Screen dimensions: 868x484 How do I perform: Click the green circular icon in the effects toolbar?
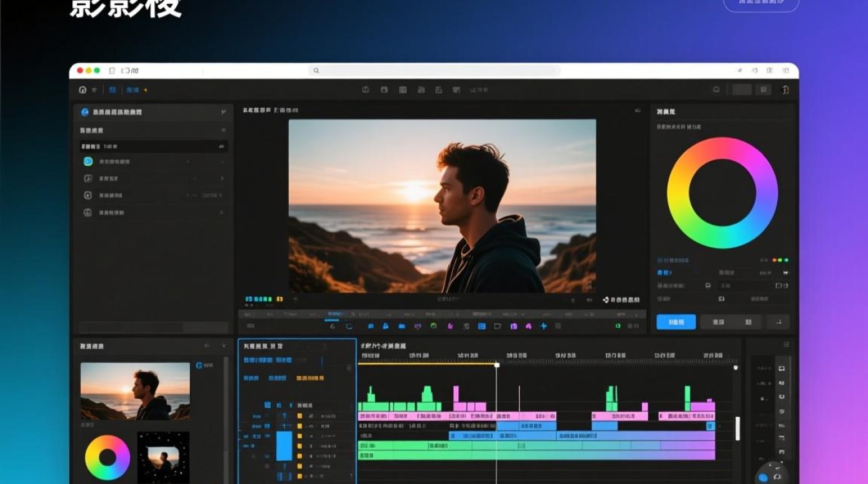pyautogui.click(x=433, y=327)
